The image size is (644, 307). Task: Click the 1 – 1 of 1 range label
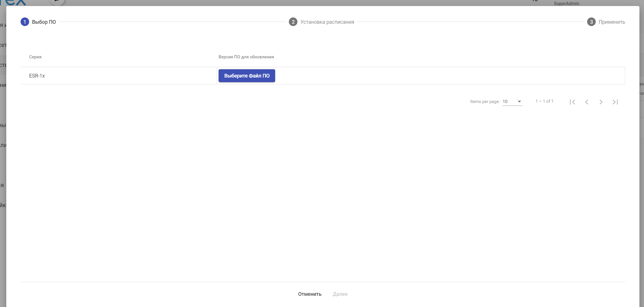click(544, 101)
